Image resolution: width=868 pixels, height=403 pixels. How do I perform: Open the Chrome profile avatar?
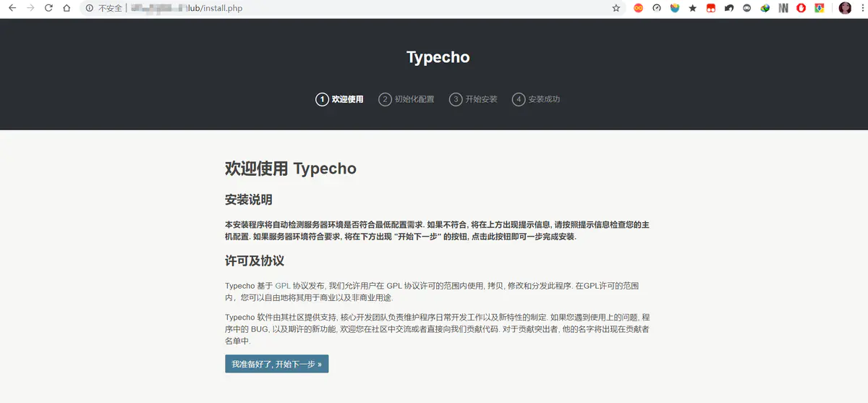click(845, 8)
